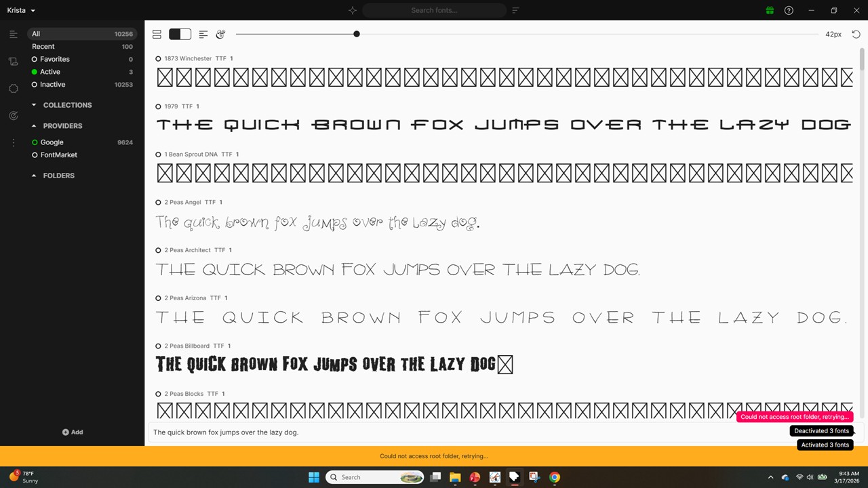
Task: Collapse the COLLECTIONS section
Action: tap(34, 105)
